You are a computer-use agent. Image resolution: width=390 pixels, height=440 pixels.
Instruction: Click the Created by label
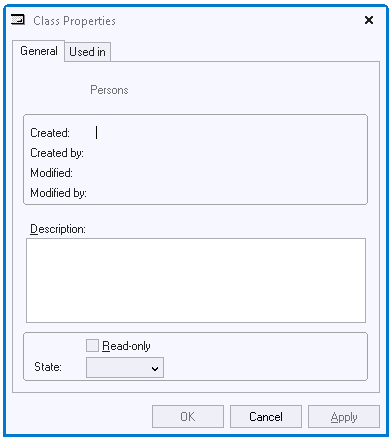pyautogui.click(x=57, y=153)
